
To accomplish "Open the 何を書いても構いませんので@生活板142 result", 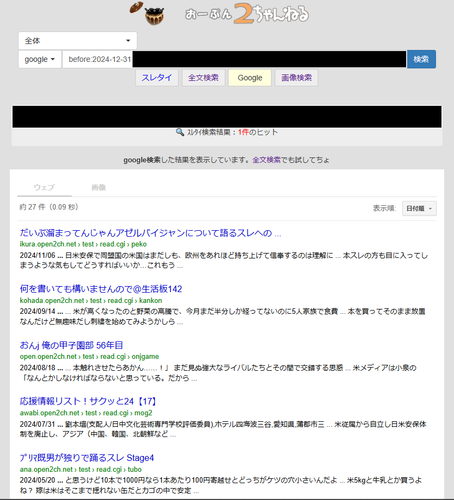I will tap(101, 289).
